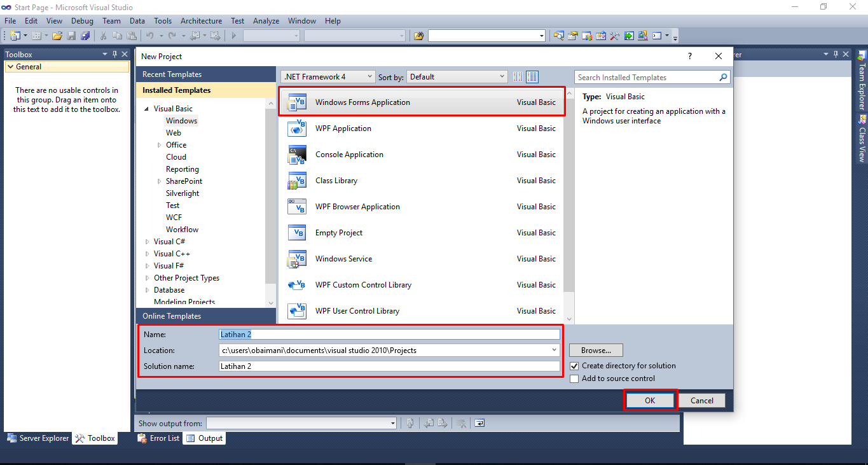868x465 pixels.
Task: Select the Reporting tree item
Action: coord(183,169)
